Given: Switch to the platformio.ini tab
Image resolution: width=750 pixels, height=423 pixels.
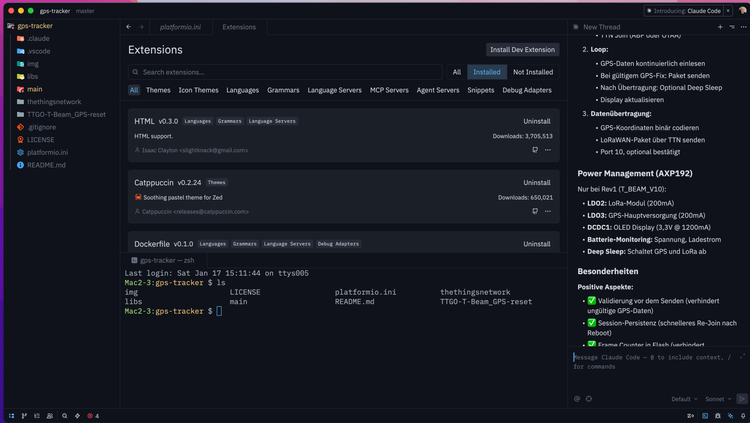Looking at the screenshot, I should point(181,27).
